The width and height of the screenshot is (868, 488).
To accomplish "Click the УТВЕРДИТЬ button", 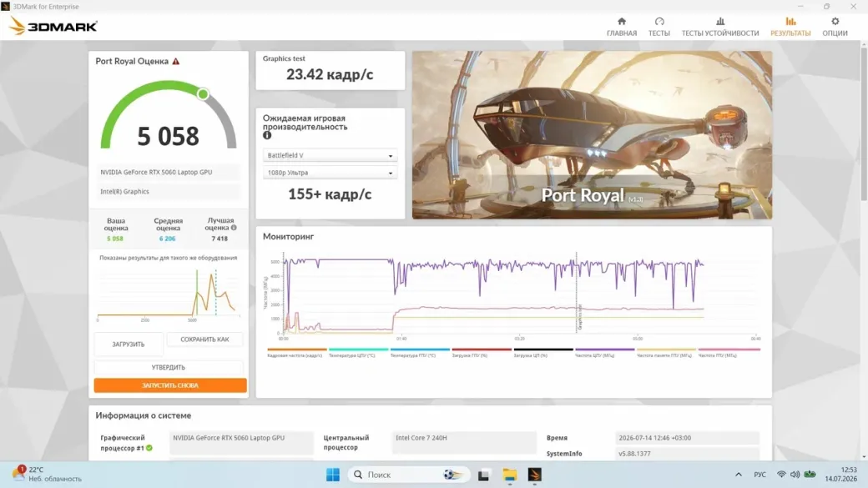I will (x=169, y=367).
